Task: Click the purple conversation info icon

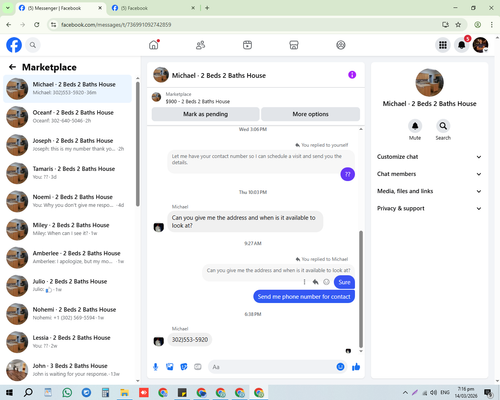Action: coord(352,75)
